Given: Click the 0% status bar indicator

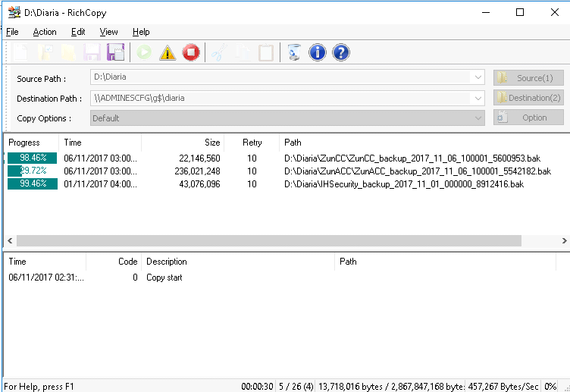Looking at the screenshot, I should tap(550, 386).
